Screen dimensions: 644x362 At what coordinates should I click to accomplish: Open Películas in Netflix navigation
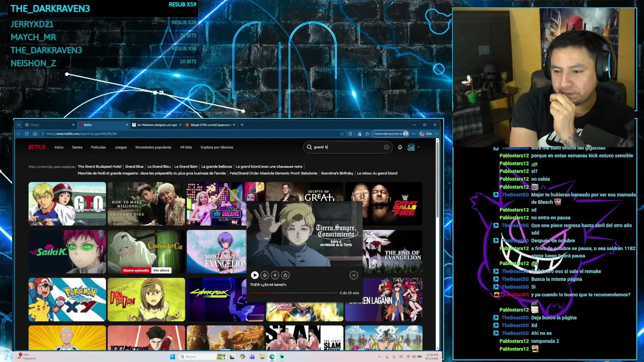tap(98, 147)
